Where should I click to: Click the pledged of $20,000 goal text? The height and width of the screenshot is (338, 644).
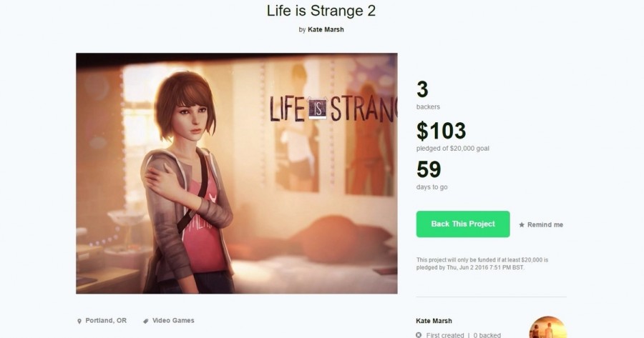(452, 149)
